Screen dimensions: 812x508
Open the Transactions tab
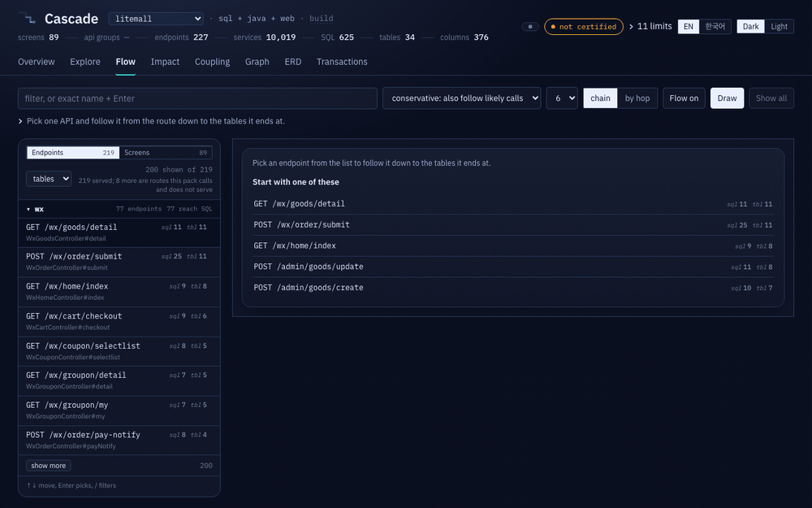pos(342,62)
